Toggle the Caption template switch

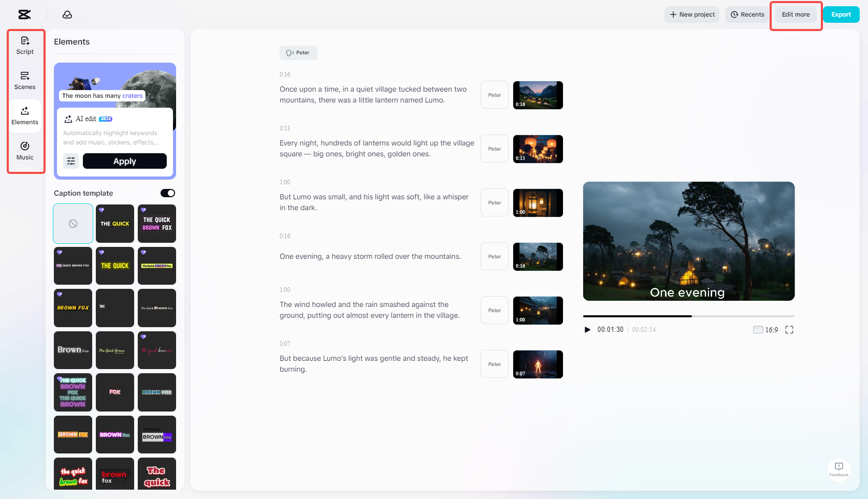pyautogui.click(x=167, y=193)
